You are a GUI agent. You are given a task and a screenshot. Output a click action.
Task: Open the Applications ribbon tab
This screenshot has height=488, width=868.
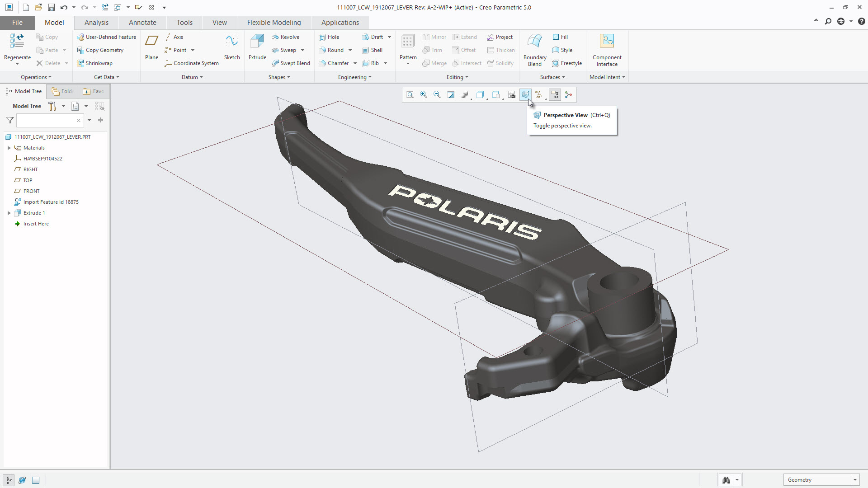[x=340, y=22]
